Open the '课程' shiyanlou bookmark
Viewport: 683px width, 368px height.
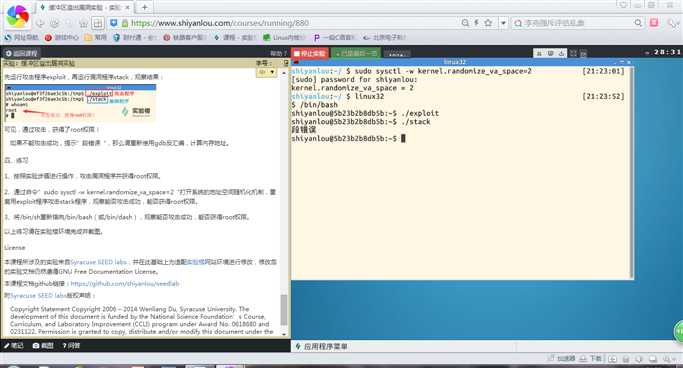[235, 37]
